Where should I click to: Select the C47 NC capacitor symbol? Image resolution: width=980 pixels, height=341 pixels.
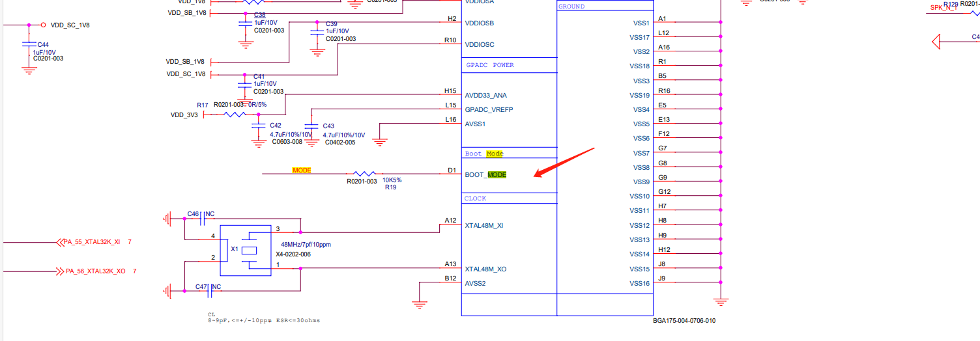pyautogui.click(x=210, y=292)
